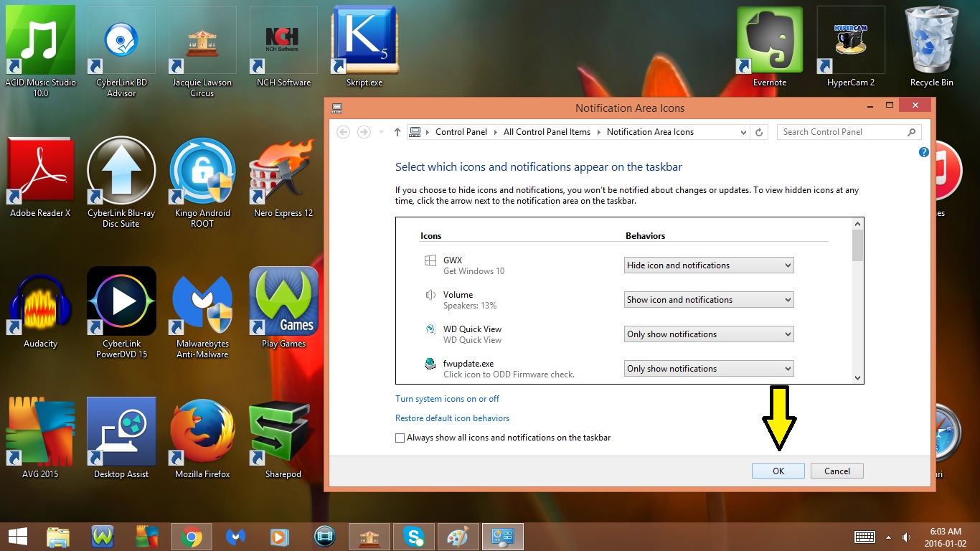Screen dimensions: 980x551
Task: Open CyberLink BD Advisor shortcut
Action: tap(121, 52)
